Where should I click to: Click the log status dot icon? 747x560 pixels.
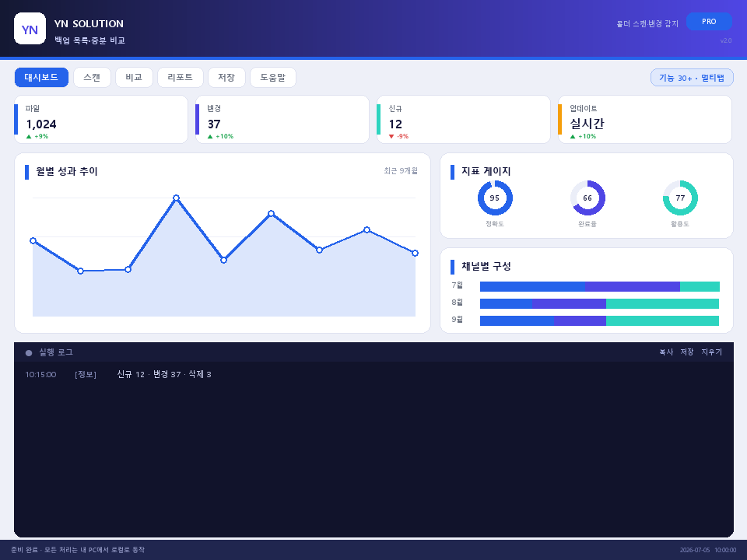coord(29,353)
